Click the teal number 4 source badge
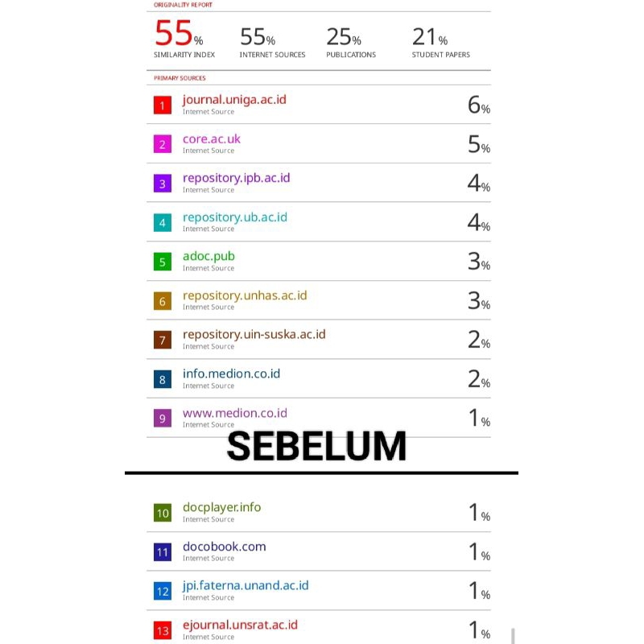 click(163, 223)
